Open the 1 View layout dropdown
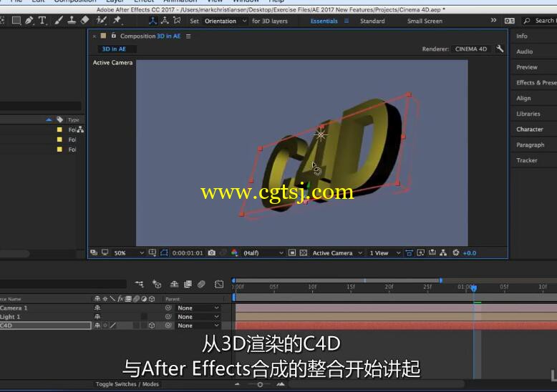Screen dimensions: 557x392 (384, 253)
